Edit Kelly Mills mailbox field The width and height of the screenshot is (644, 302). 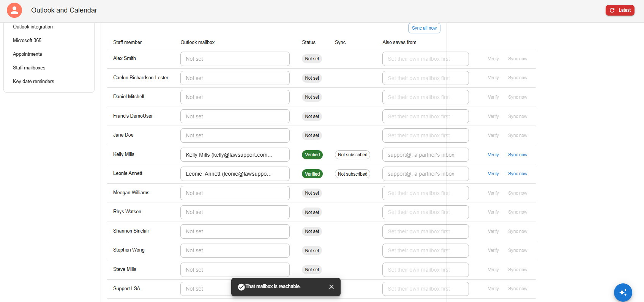[x=235, y=155]
